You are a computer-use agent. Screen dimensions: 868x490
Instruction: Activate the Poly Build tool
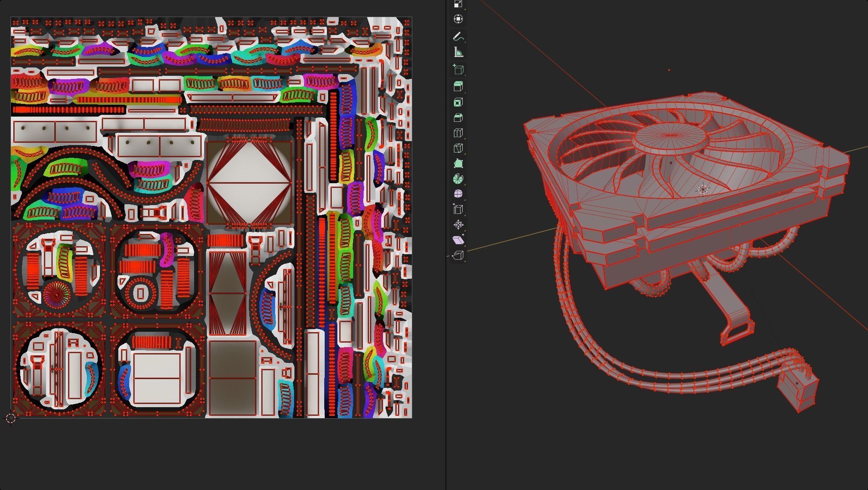pos(458,163)
